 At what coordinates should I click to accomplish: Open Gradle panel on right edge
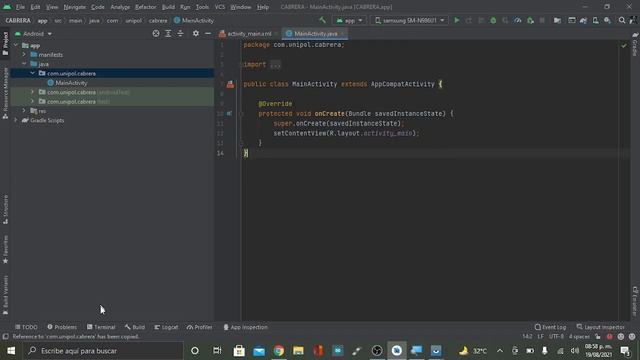point(635,44)
